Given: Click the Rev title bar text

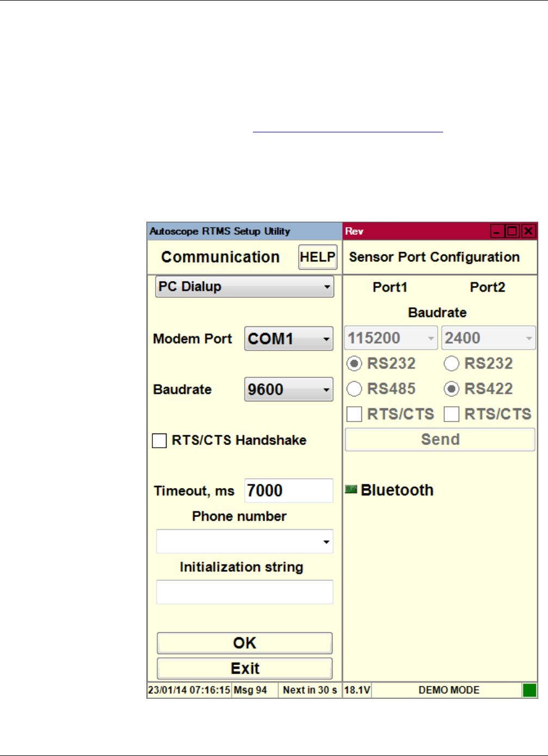Looking at the screenshot, I should pos(354,231).
